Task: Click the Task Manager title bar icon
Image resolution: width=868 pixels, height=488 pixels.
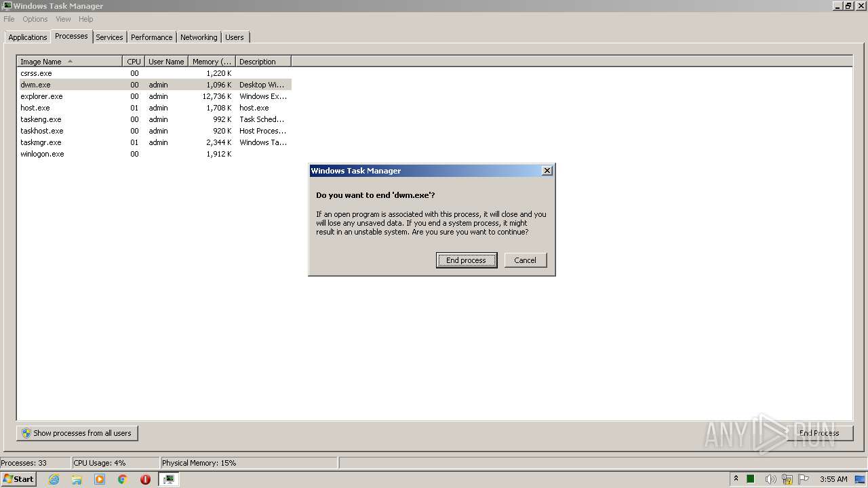Action: 7,6
